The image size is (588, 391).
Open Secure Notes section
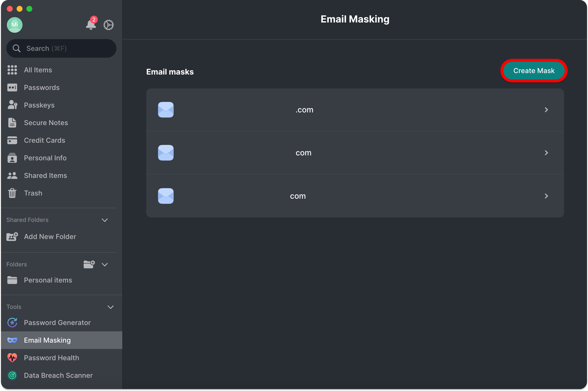point(46,122)
